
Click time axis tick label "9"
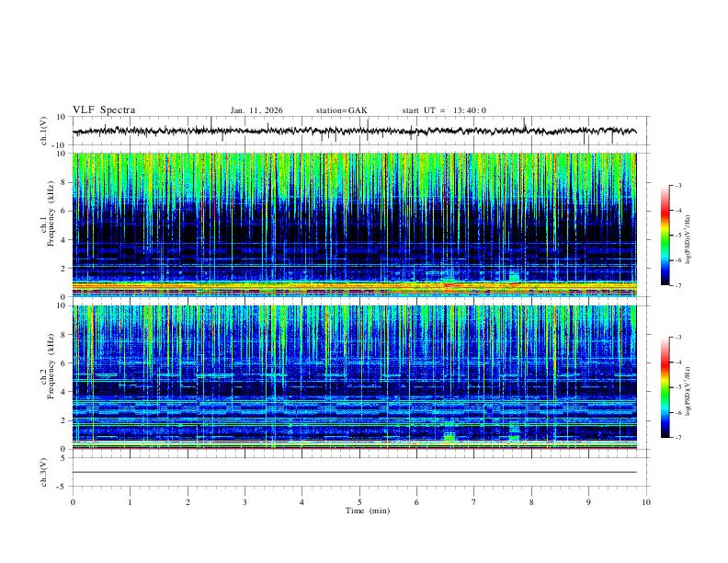click(588, 502)
